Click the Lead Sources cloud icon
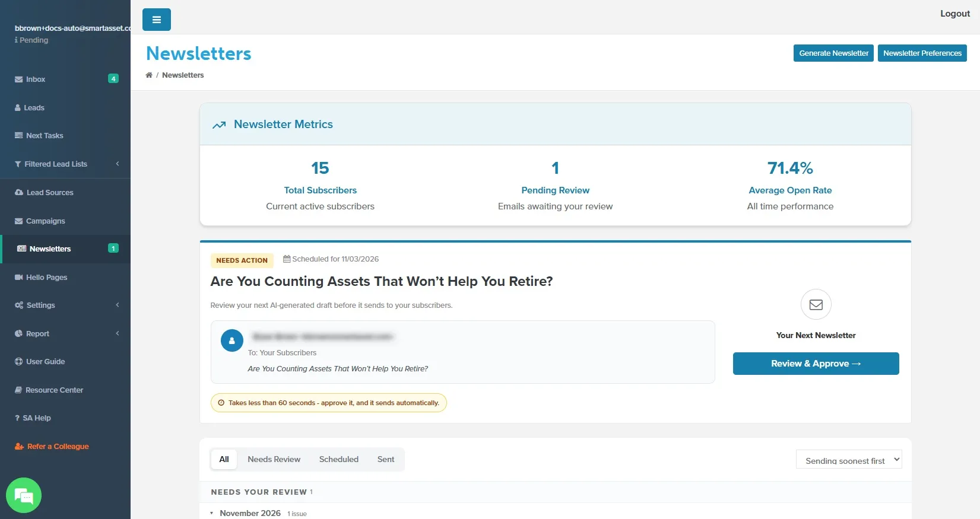 tap(19, 193)
